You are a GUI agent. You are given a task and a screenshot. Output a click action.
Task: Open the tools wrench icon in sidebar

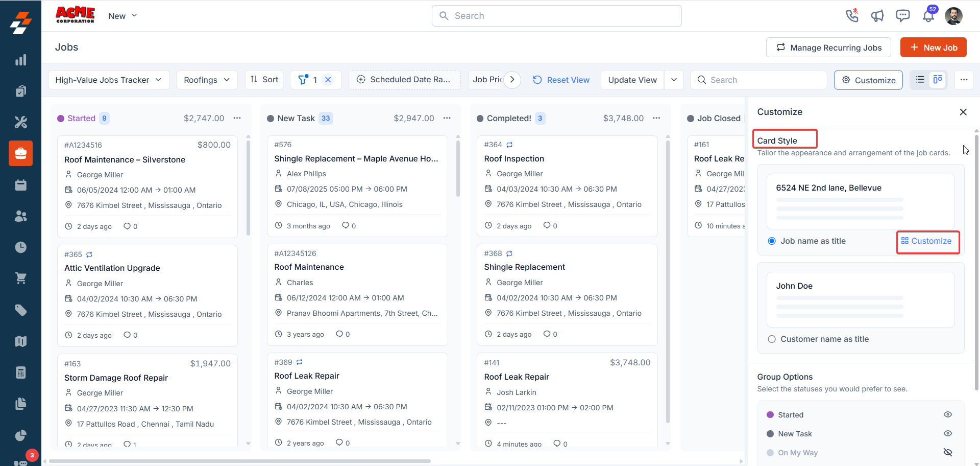click(20, 122)
